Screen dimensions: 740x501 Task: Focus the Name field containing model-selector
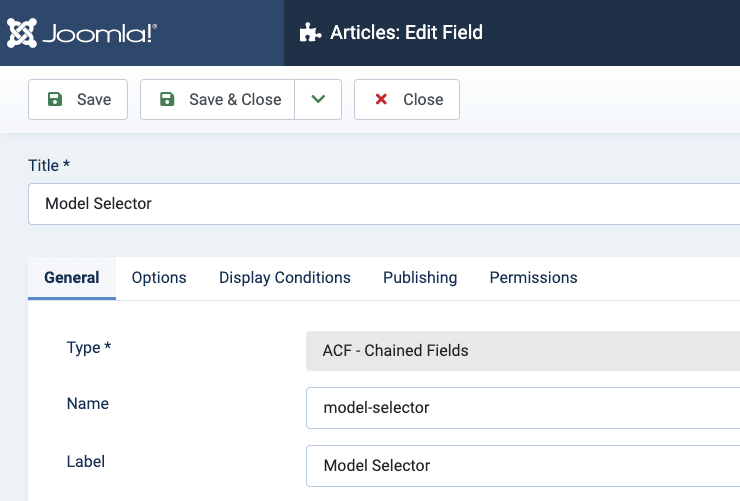522,408
